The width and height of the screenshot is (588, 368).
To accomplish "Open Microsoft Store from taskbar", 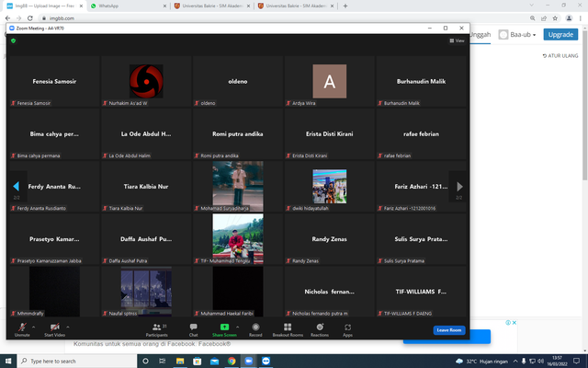I will pos(197,361).
